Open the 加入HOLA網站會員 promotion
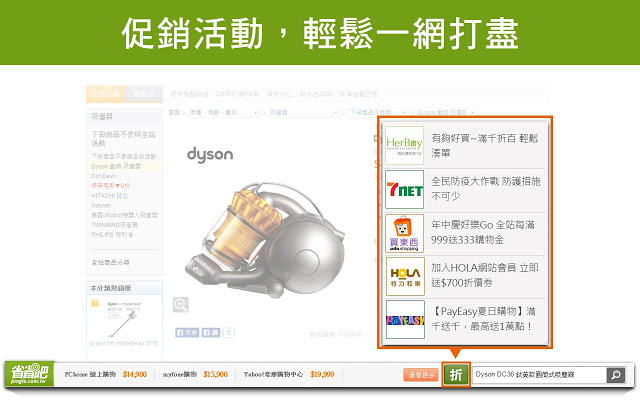Image resolution: width=640 pixels, height=400 pixels. click(485, 275)
